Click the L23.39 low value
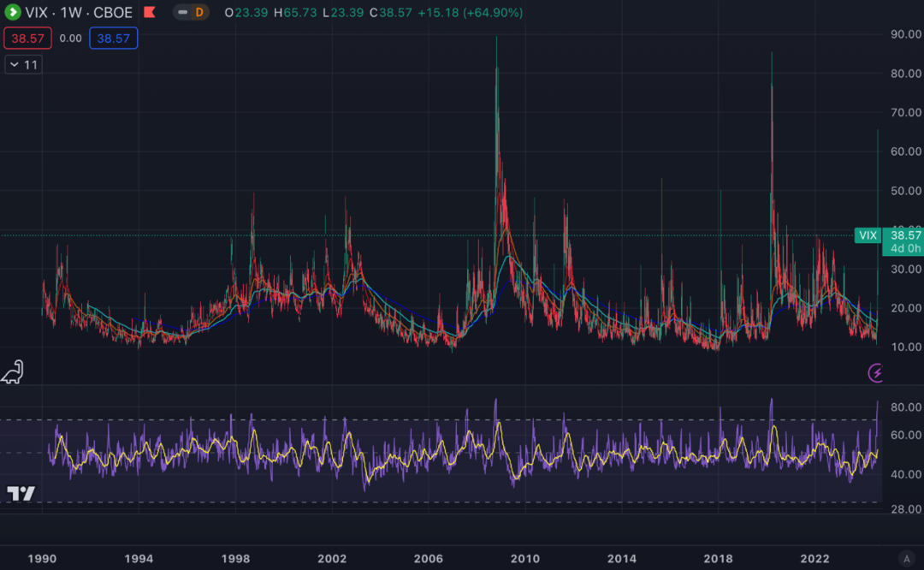This screenshot has width=924, height=570. (x=343, y=12)
